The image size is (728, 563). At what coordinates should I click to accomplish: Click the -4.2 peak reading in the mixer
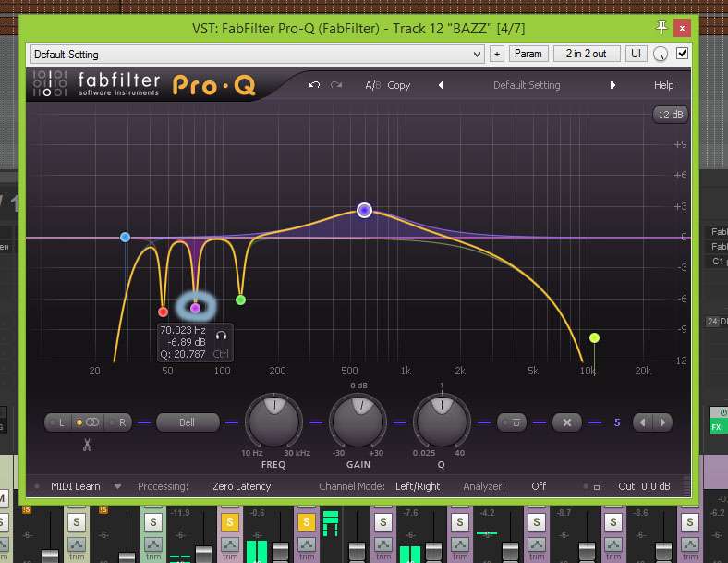(487, 513)
